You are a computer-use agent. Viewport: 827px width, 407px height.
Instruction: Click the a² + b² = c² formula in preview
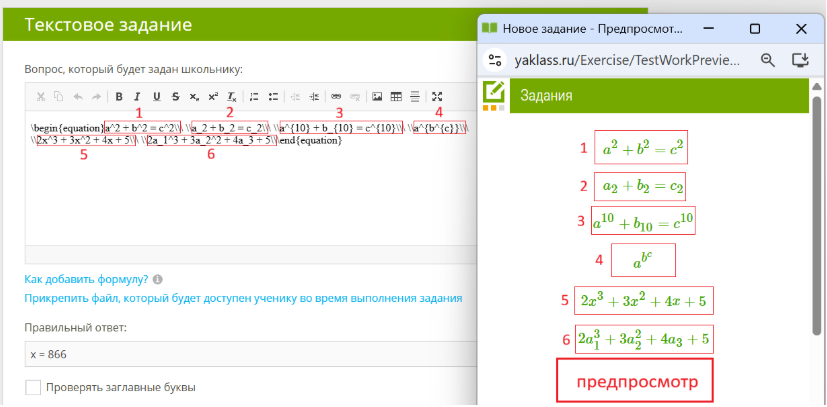click(x=642, y=148)
